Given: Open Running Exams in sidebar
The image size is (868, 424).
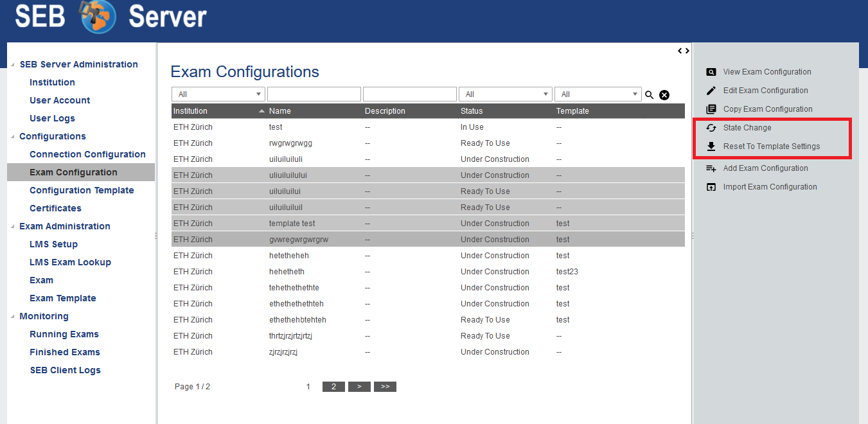Looking at the screenshot, I should 64,334.
